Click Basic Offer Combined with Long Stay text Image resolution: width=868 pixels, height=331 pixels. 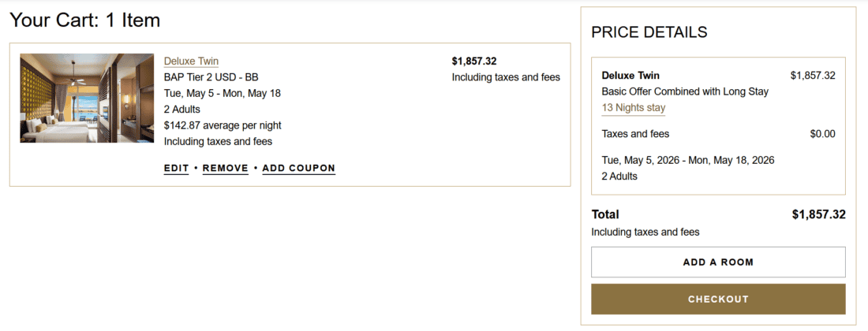(684, 91)
